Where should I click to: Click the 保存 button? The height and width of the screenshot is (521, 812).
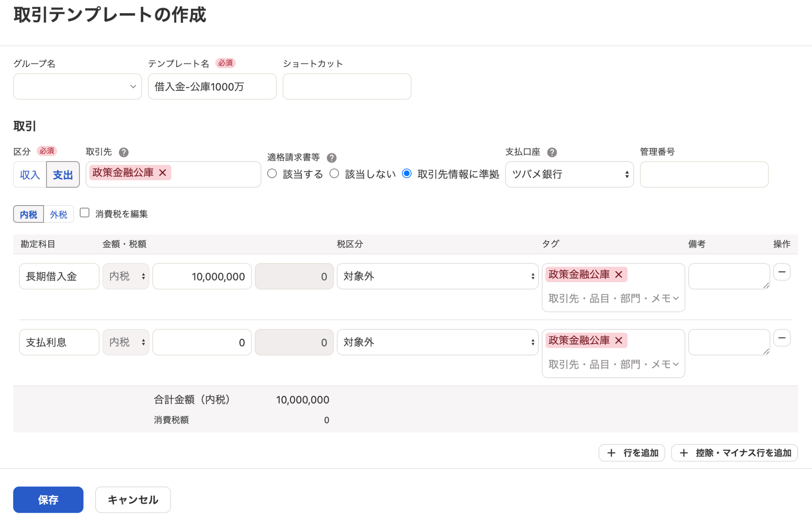[x=48, y=500]
